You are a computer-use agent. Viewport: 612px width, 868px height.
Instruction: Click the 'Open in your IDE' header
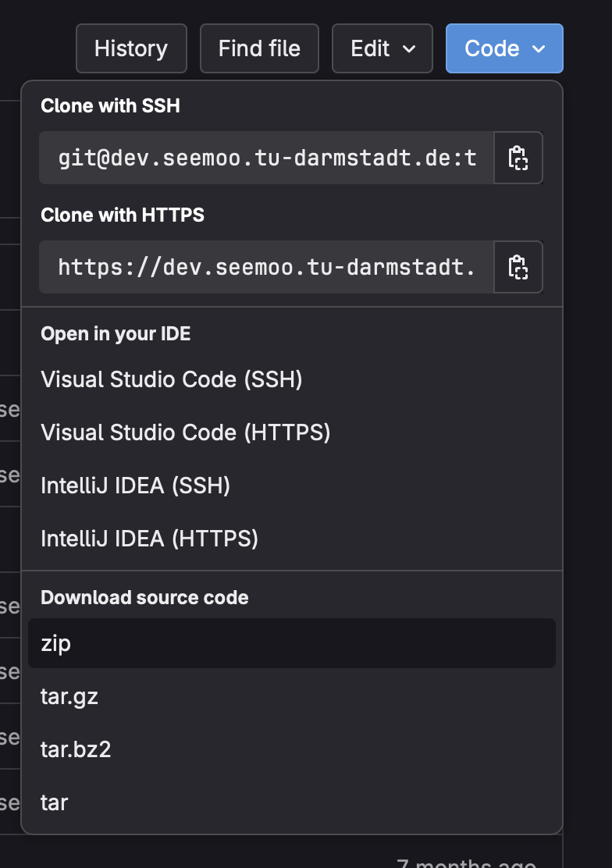pyautogui.click(x=116, y=334)
